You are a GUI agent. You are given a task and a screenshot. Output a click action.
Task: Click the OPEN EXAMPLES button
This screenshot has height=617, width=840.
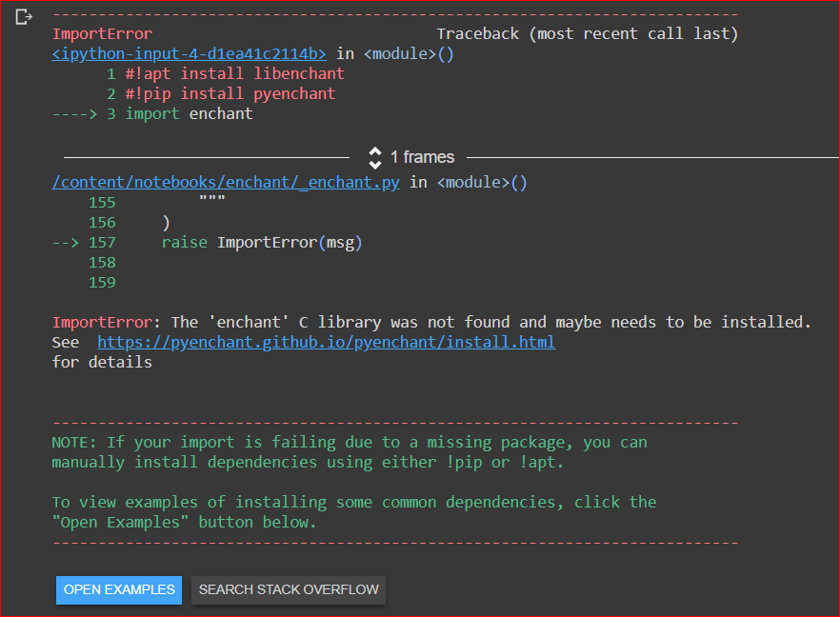click(x=119, y=589)
